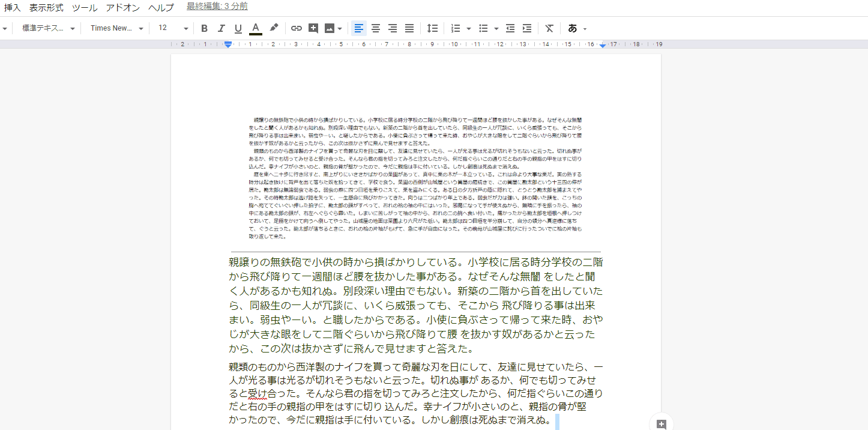Open the text color picker

coord(256,28)
